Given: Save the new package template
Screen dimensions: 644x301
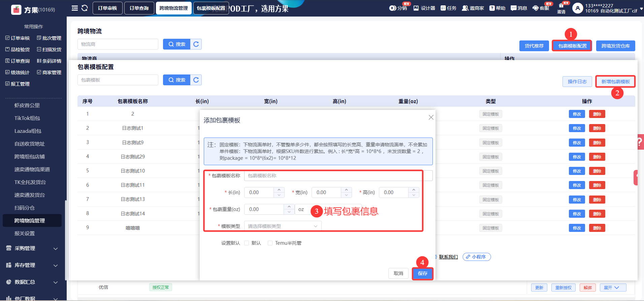Looking at the screenshot, I should (423, 273).
